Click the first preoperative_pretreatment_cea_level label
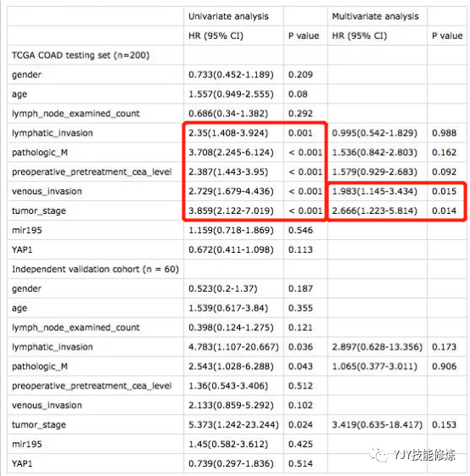 [x=92, y=172]
